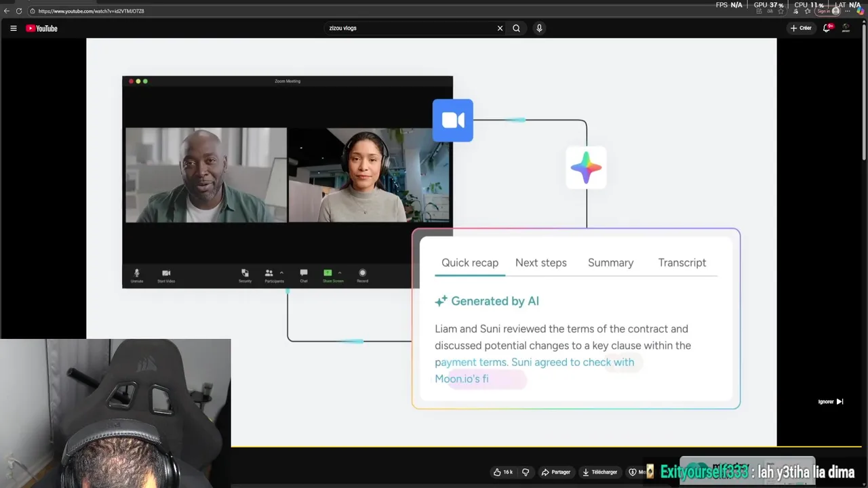This screenshot has height=488, width=868.
Task: Dislike the video with the thumbs-down
Action: 525,472
